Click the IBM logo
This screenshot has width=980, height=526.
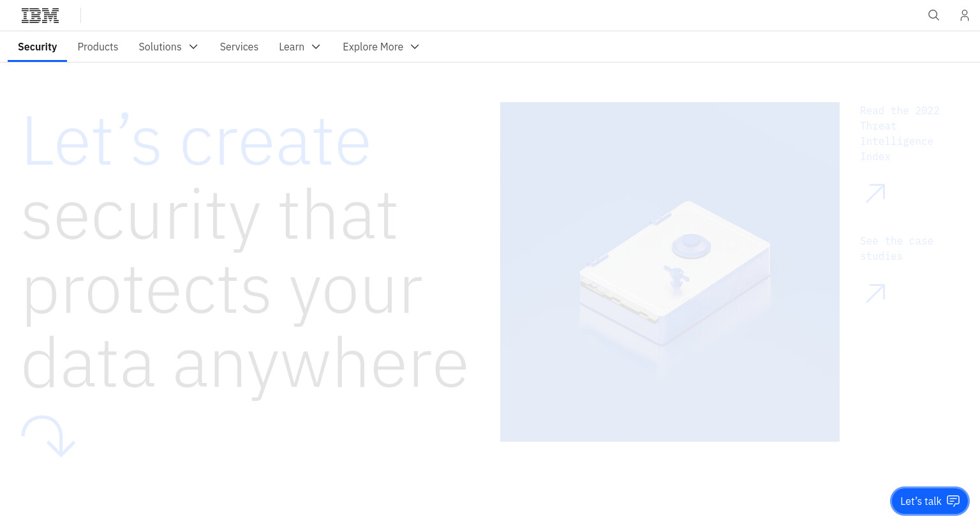tap(40, 15)
